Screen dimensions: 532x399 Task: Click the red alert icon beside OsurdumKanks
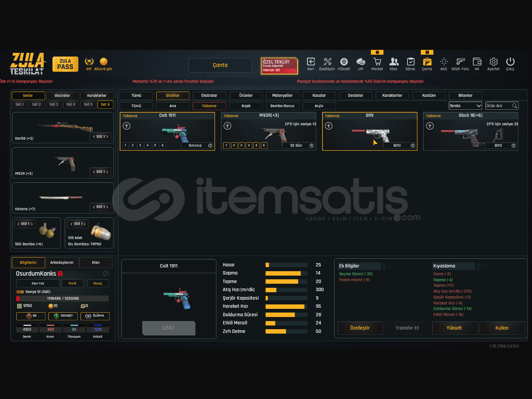pyautogui.click(x=60, y=274)
